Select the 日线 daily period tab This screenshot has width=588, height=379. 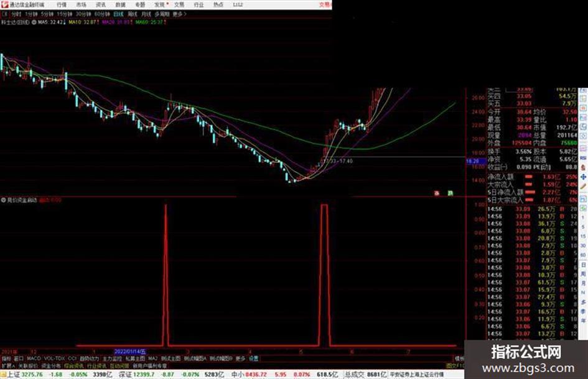[x=118, y=14]
